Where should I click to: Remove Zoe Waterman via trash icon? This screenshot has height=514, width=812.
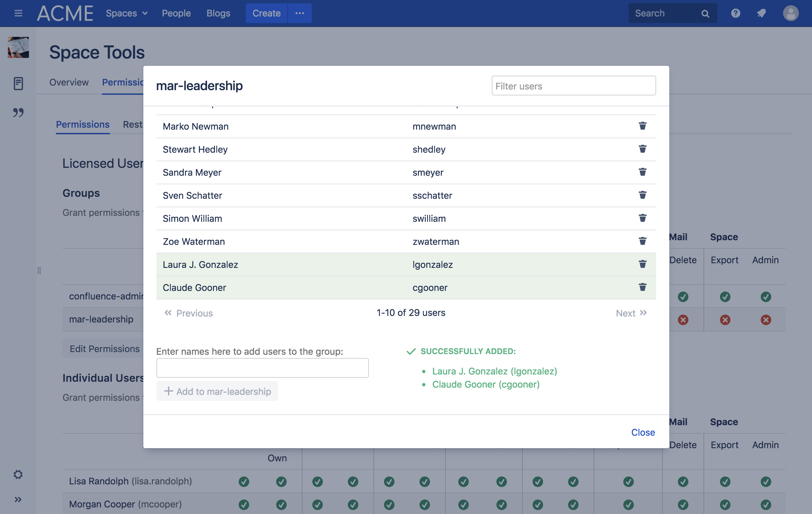[x=642, y=241]
